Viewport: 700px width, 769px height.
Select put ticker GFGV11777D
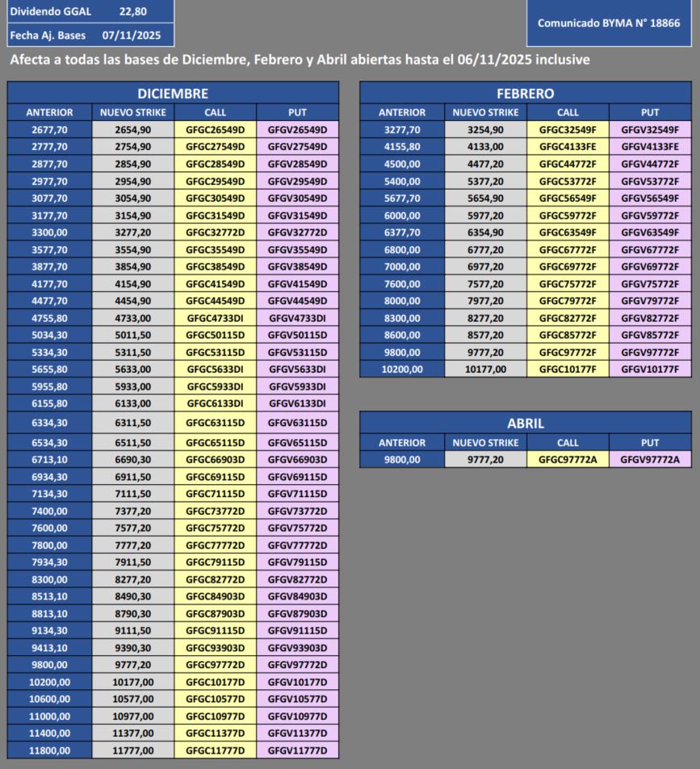[x=296, y=750]
